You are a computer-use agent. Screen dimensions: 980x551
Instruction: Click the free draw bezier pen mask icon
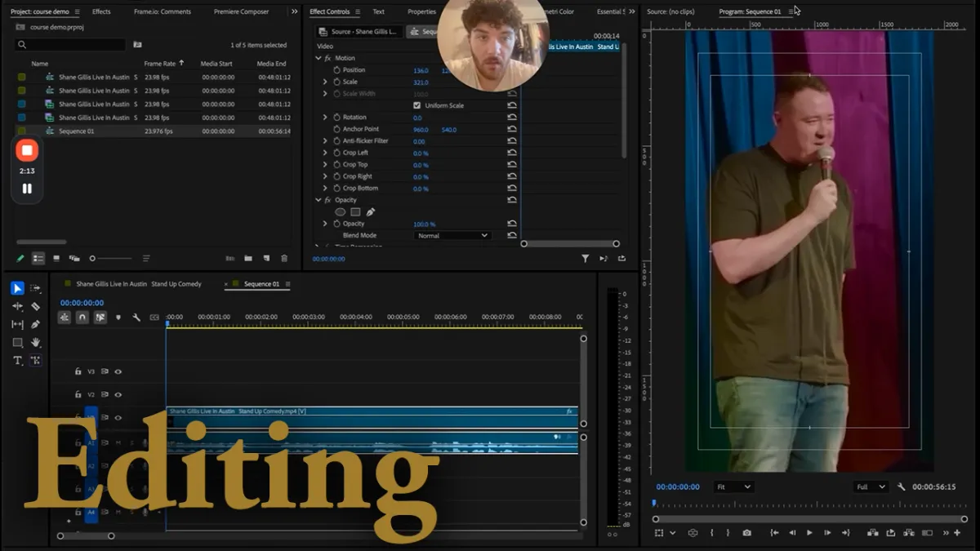370,212
